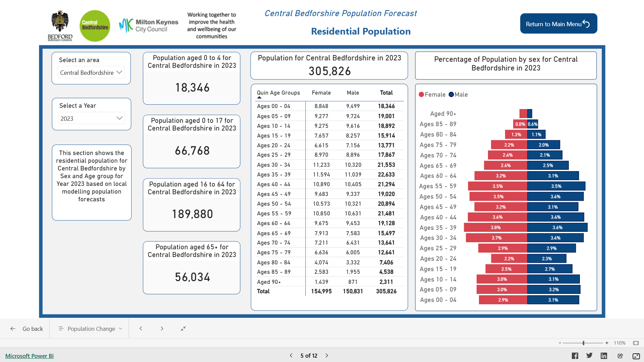
Task: Click the Aged 90+ table row label
Action: click(269, 282)
